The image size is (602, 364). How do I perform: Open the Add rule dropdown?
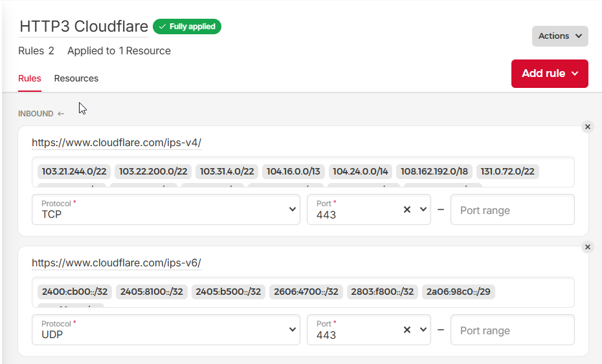click(x=550, y=74)
